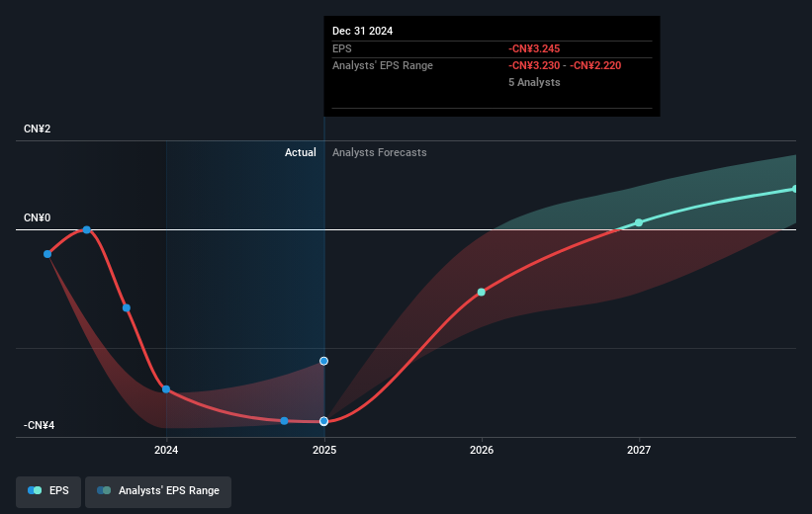Click the 2024 x-axis label

(166, 450)
